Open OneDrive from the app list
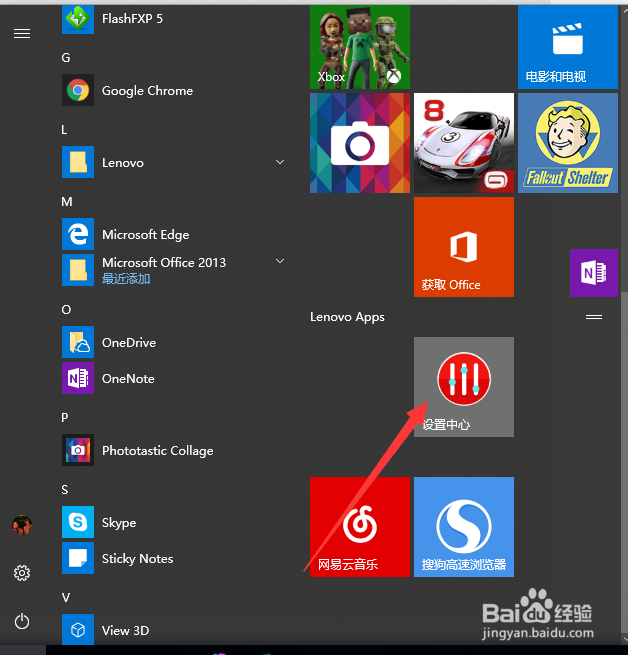The width and height of the screenshot is (628, 655). [x=109, y=342]
